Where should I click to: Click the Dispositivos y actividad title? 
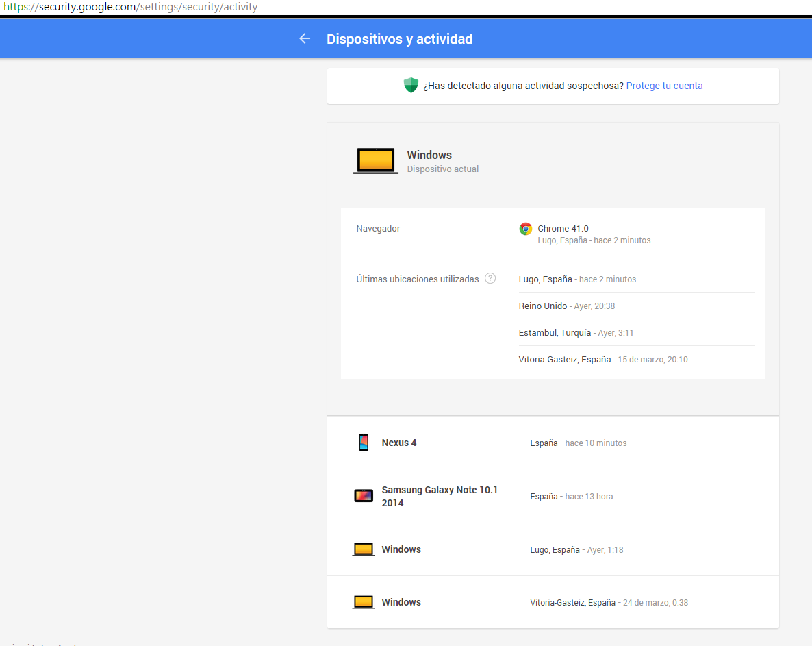(399, 39)
